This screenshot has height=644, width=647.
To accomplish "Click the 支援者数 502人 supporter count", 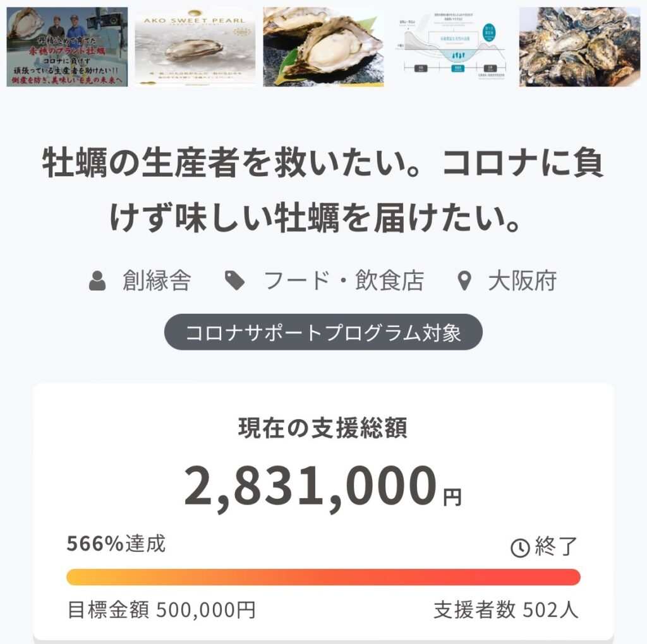I will coord(505,610).
